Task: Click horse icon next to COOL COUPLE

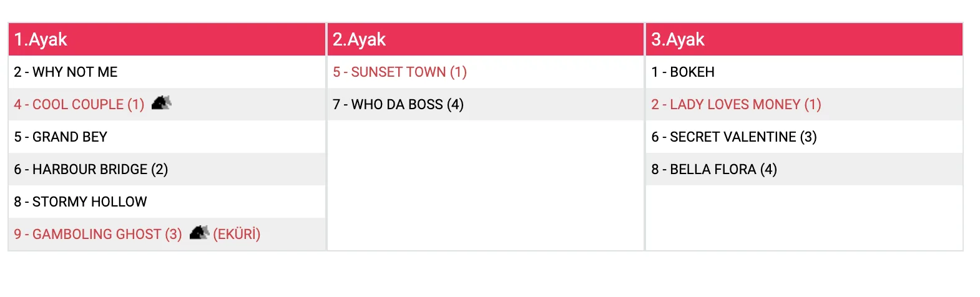Action: (x=161, y=103)
